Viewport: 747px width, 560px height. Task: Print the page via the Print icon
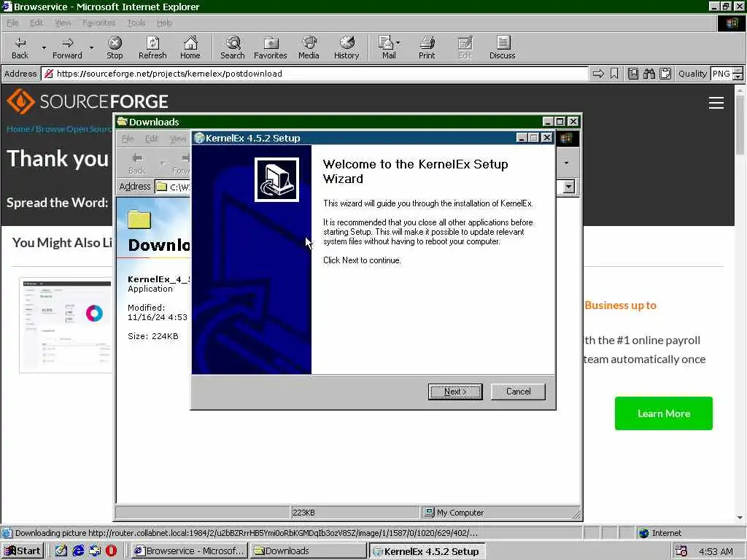click(x=427, y=47)
